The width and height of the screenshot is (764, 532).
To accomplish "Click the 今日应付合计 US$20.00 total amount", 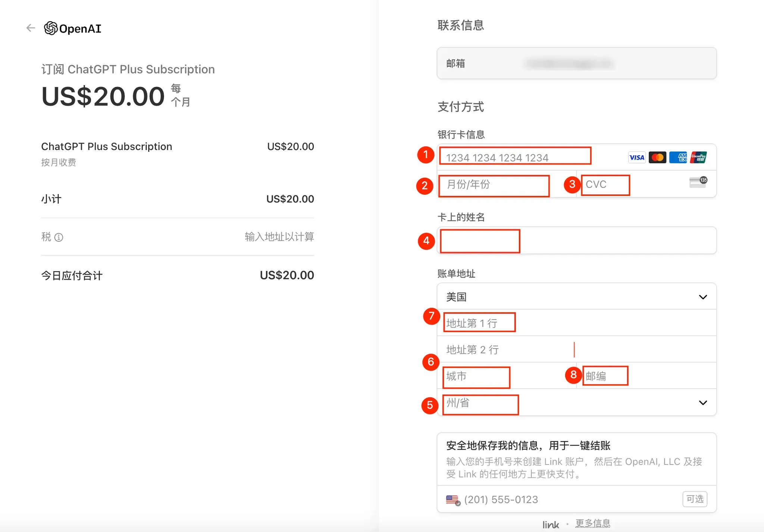I will (x=287, y=275).
